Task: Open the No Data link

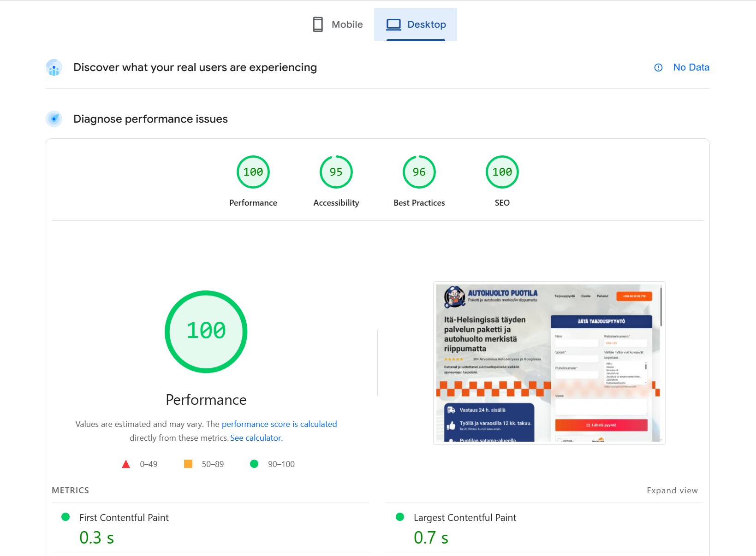Action: [691, 67]
